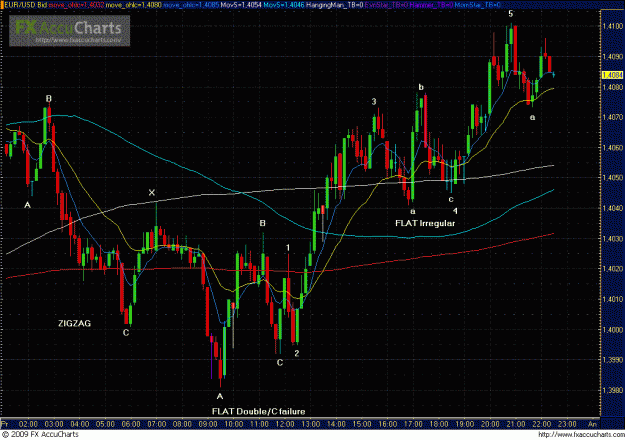Click the Hammer_TB=0 indicator label
625x440 pixels.
pos(431,5)
